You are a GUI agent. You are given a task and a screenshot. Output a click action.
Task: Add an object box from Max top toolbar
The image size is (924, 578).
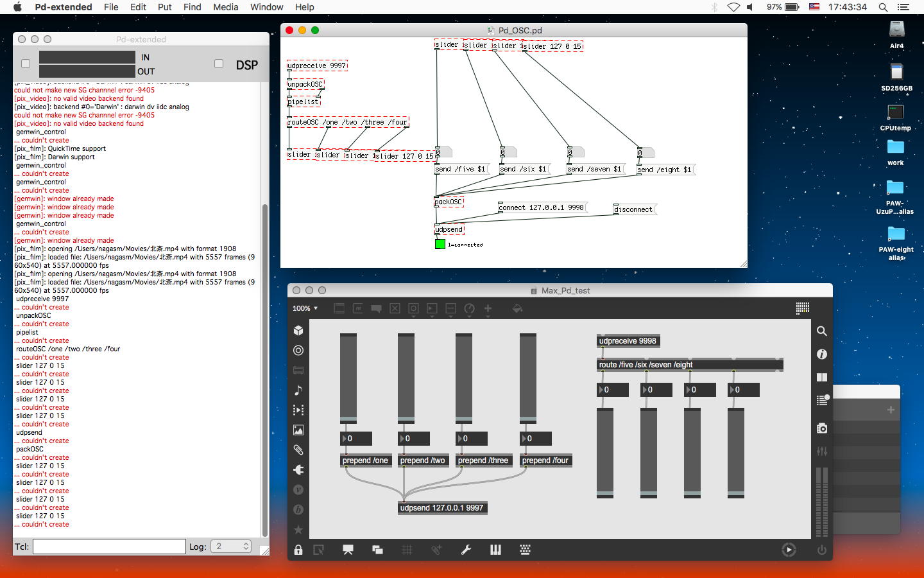[339, 308]
